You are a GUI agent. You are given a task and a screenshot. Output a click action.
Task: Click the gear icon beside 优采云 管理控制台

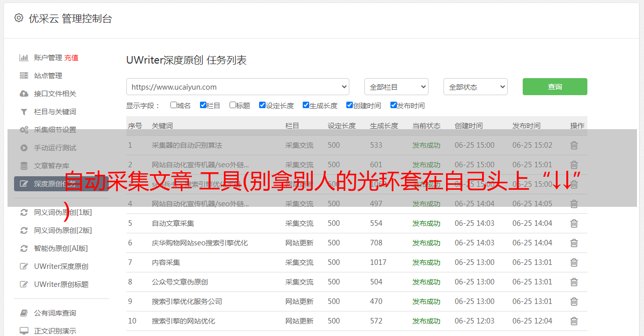(19, 18)
